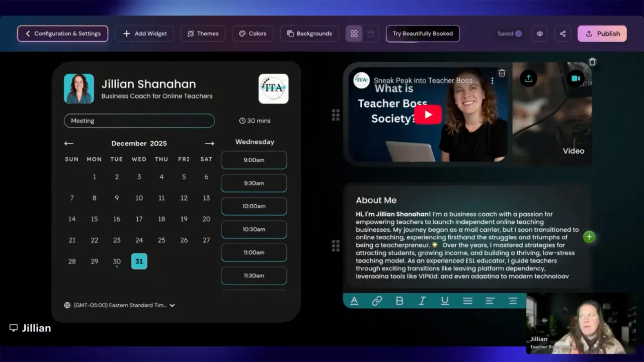Insert a hyperlink using the link icon
The height and width of the screenshot is (362, 644).
coord(377,300)
